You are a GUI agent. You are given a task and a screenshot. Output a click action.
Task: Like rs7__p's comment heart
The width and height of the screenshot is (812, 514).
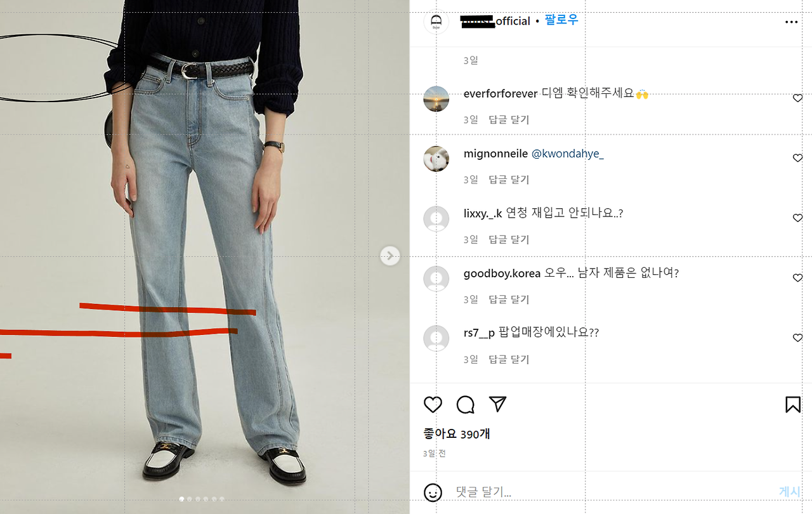tap(798, 338)
